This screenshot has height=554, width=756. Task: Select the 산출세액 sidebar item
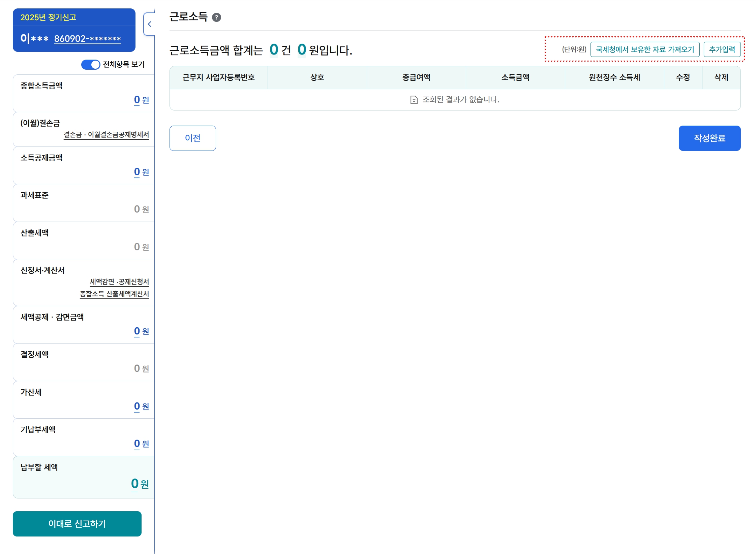click(x=84, y=240)
